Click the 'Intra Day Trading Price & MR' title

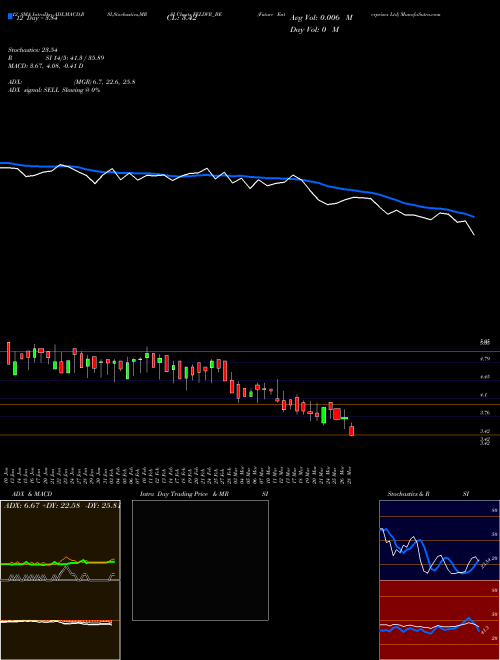pos(184,494)
